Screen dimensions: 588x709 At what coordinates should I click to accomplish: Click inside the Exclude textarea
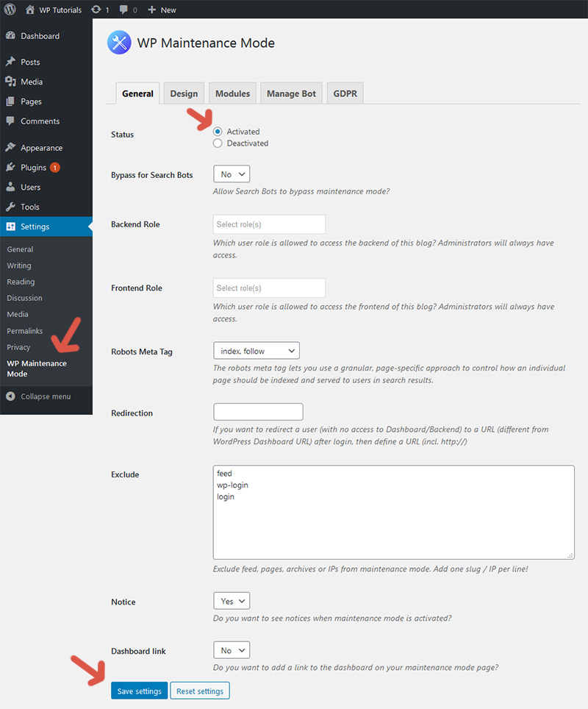(x=394, y=513)
